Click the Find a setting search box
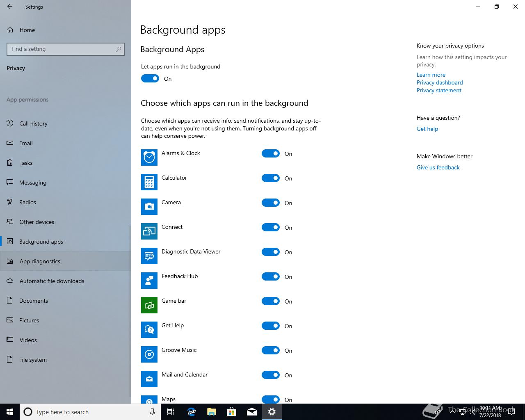The width and height of the screenshot is (525, 420). [x=66, y=49]
